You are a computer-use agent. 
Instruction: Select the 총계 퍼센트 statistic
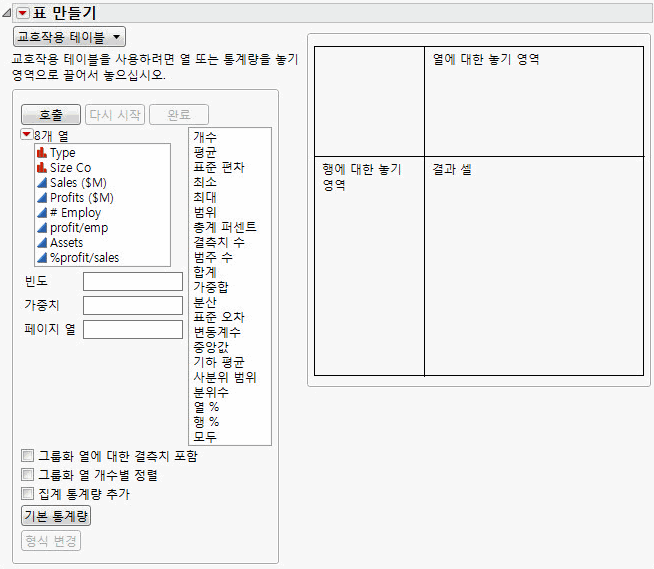225,227
